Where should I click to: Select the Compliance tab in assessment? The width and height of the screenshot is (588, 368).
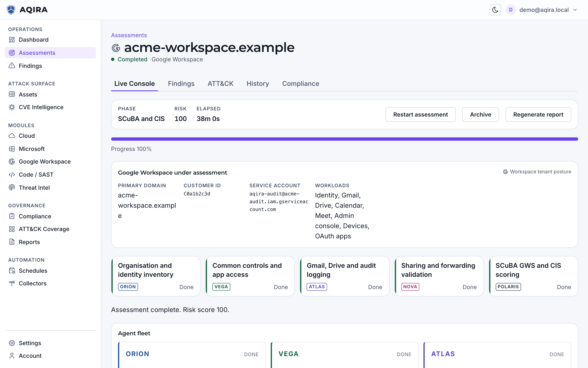click(x=301, y=83)
